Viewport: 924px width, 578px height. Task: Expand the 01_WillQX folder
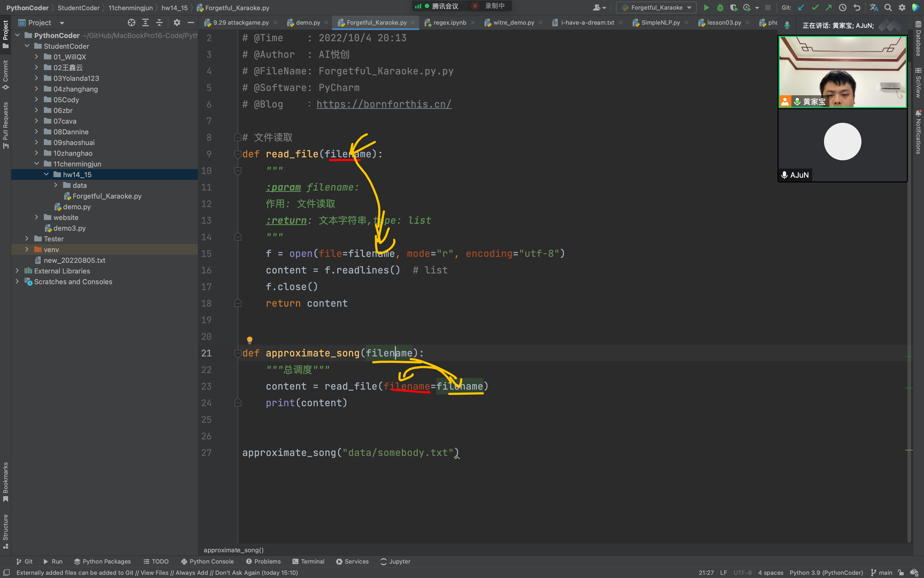(36, 56)
